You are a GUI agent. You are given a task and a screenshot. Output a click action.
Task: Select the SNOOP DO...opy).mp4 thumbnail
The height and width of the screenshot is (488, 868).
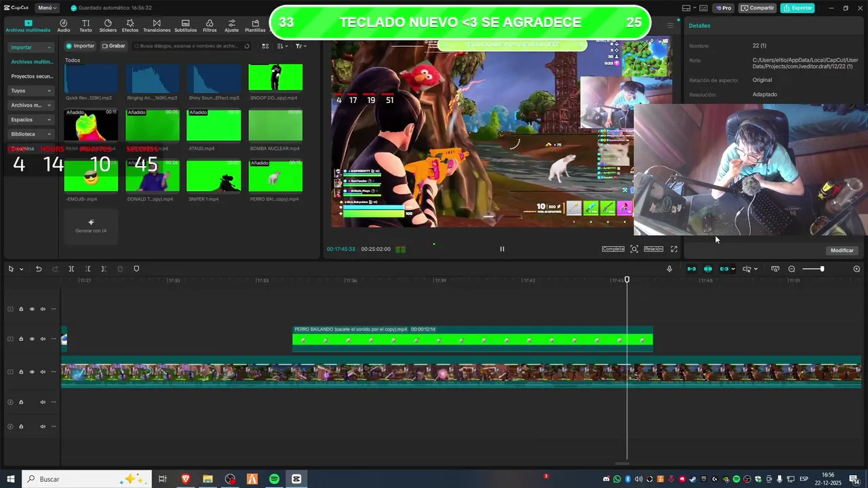pos(275,77)
